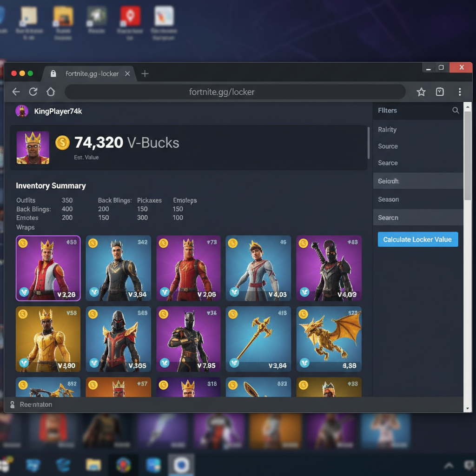Viewport: 476px width, 476px height.
Task: Click the V-Bucks badge on the V 3,94 card
Action: pyautogui.click(x=94, y=292)
